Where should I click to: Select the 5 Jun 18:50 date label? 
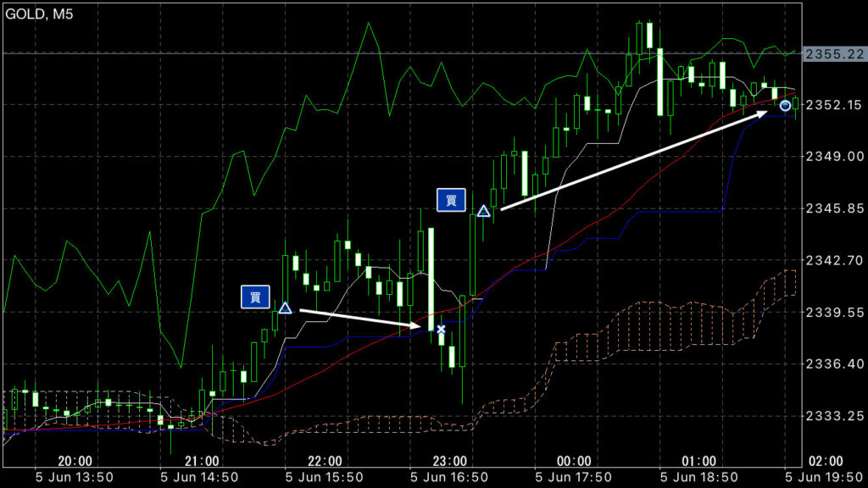[698, 478]
